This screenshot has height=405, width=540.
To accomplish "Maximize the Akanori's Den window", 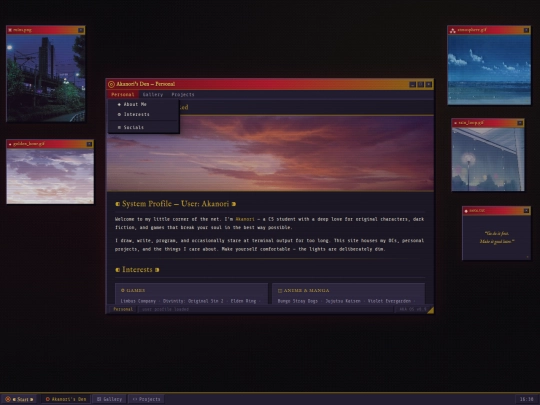I will (420, 84).
